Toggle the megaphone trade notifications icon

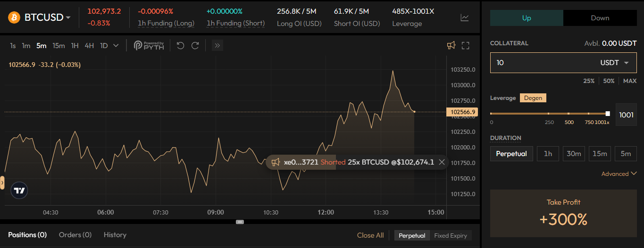(x=451, y=45)
